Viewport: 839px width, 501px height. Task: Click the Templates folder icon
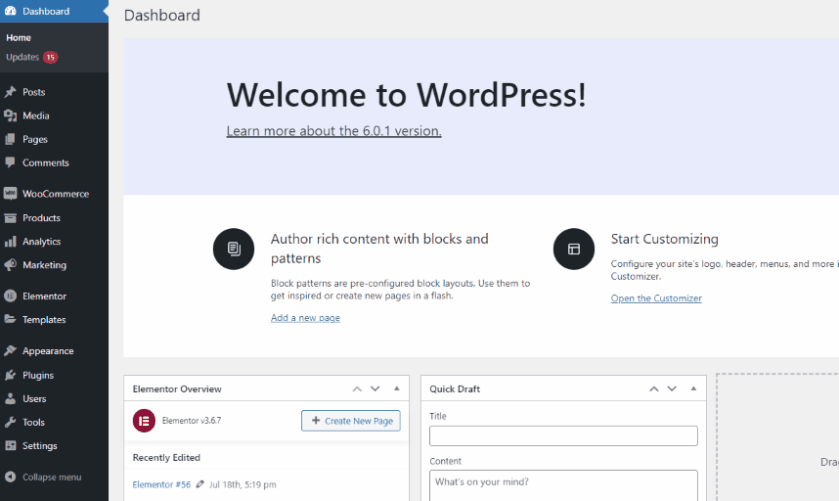tap(10, 320)
